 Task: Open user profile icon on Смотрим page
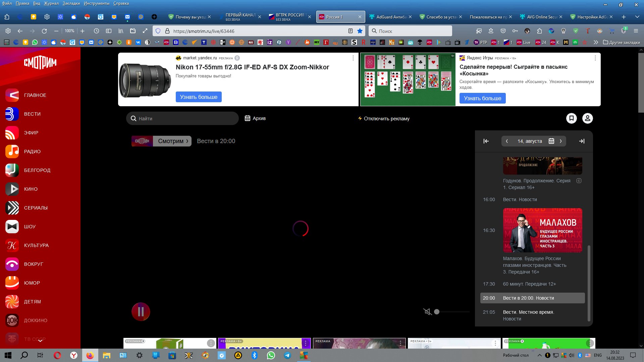point(588,118)
